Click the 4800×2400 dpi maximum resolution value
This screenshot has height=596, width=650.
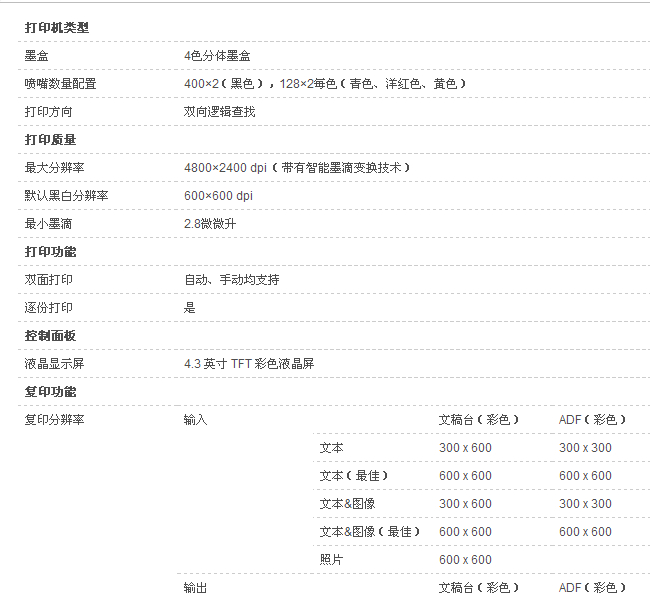click(225, 168)
